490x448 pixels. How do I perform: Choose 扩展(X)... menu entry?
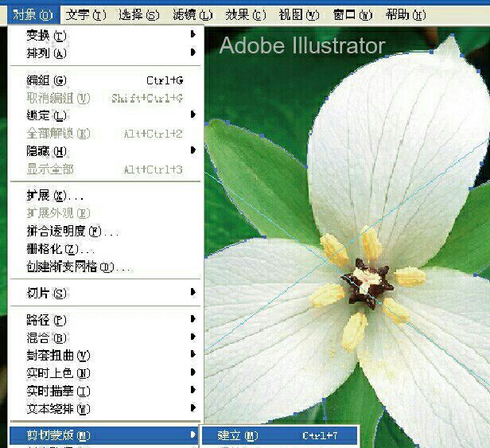[x=106, y=196]
